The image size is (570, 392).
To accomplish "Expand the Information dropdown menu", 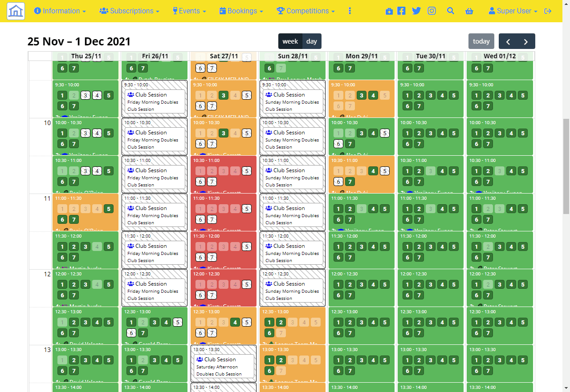I will click(x=60, y=11).
